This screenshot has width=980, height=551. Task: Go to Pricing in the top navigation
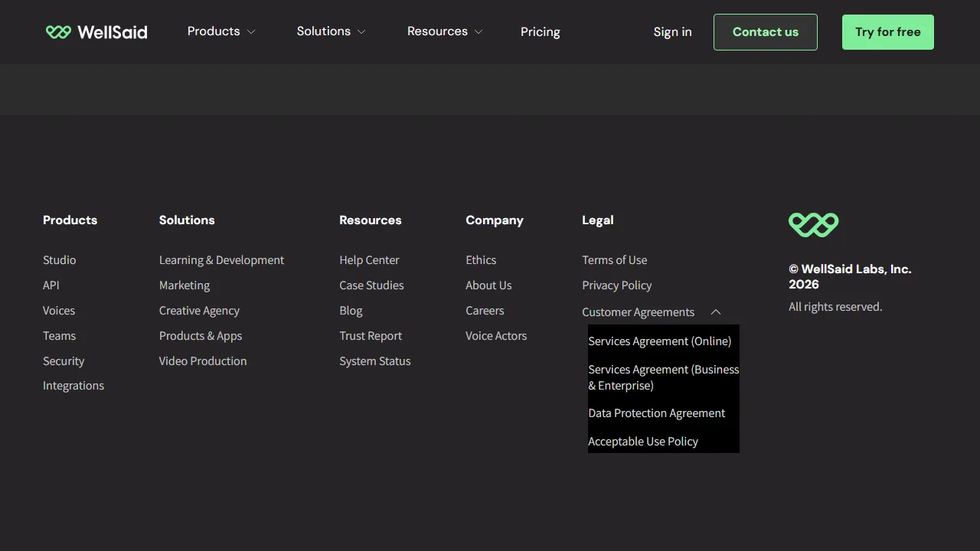coord(541,32)
